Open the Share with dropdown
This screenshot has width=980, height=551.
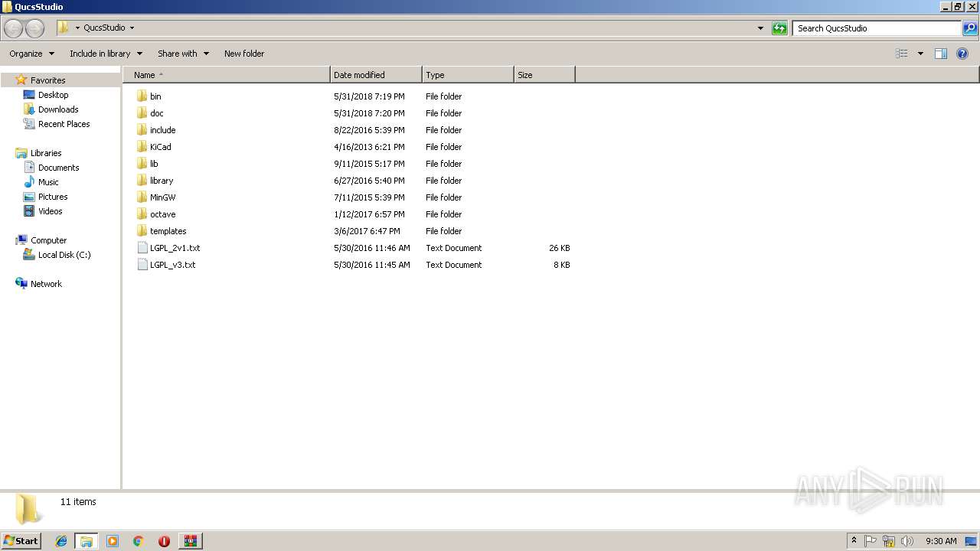click(183, 54)
